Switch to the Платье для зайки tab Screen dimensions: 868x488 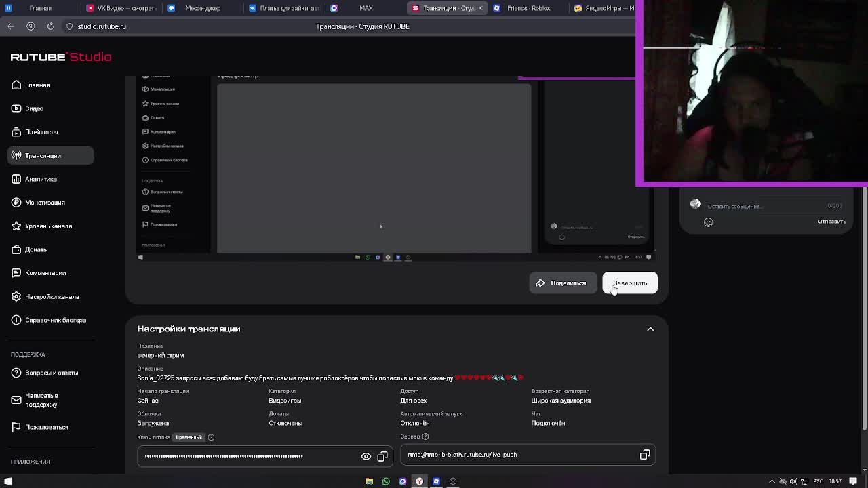pyautogui.click(x=285, y=8)
